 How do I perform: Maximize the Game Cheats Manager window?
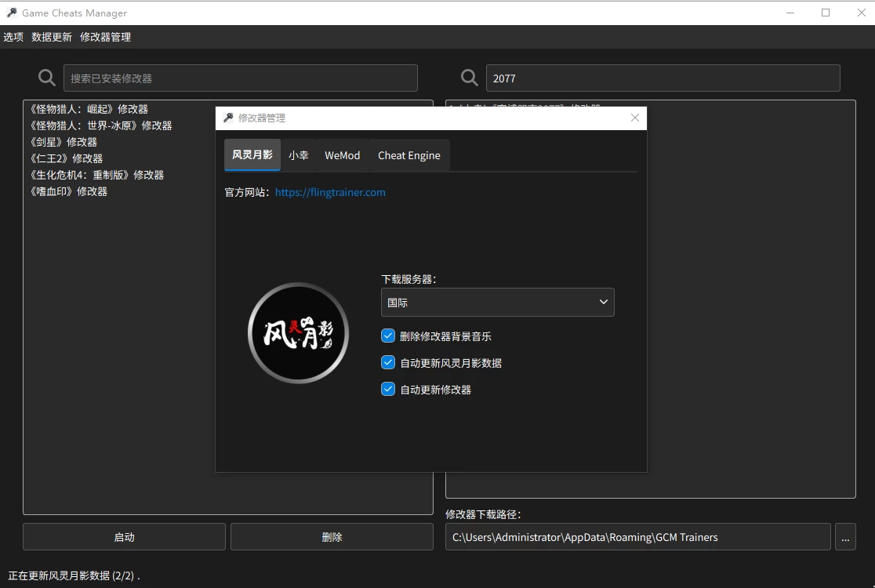826,13
